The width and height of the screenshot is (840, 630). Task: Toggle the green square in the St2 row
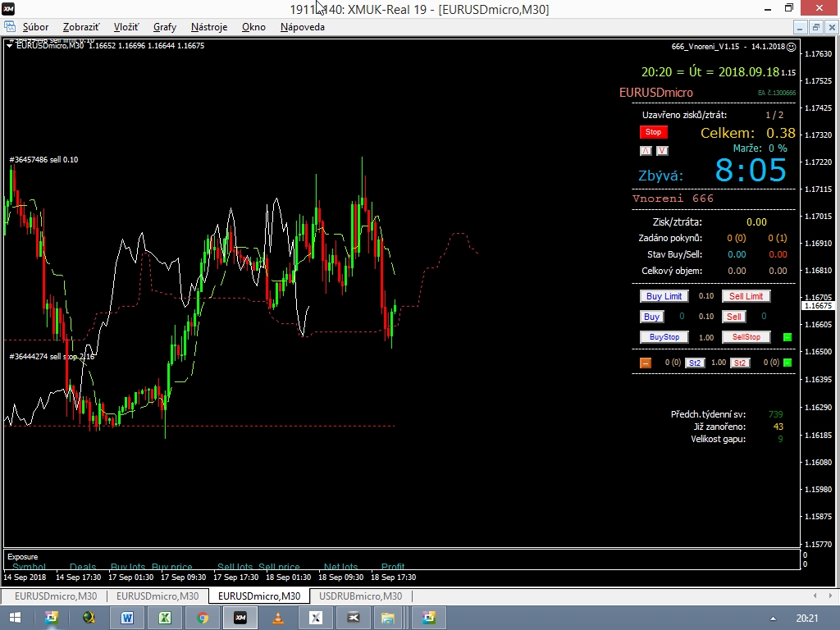click(787, 363)
